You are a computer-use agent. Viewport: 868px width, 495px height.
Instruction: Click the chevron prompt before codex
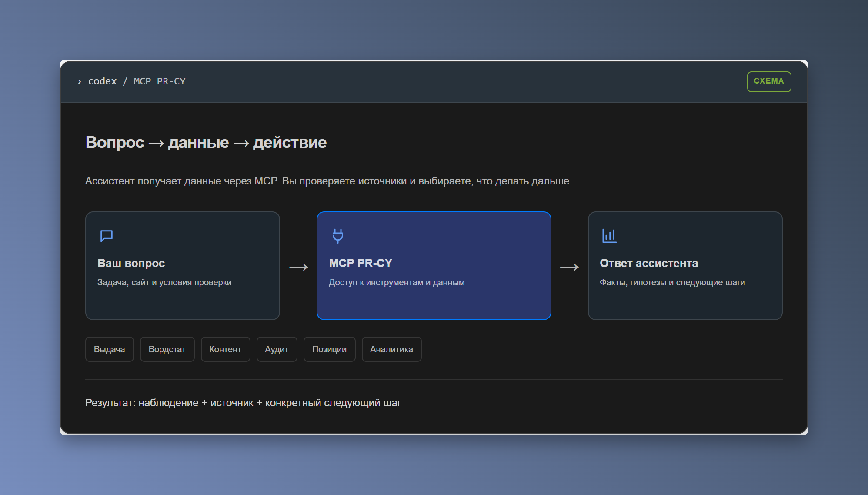click(x=80, y=81)
